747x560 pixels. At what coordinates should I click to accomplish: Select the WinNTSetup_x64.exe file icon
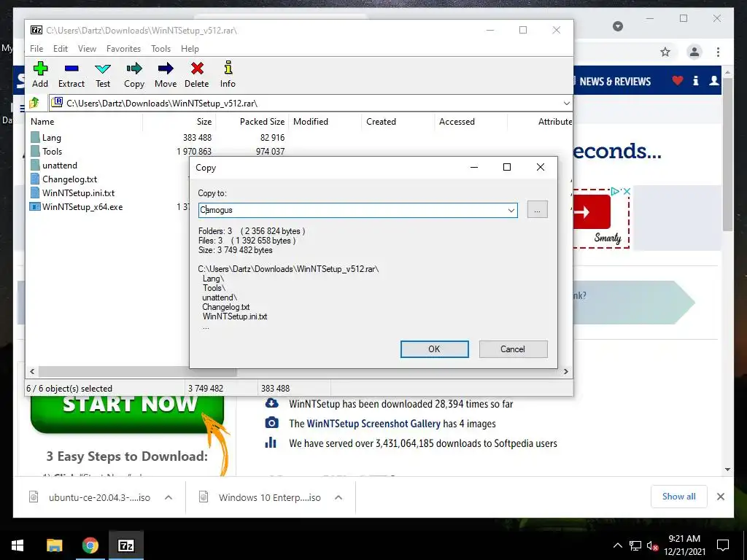pos(35,206)
